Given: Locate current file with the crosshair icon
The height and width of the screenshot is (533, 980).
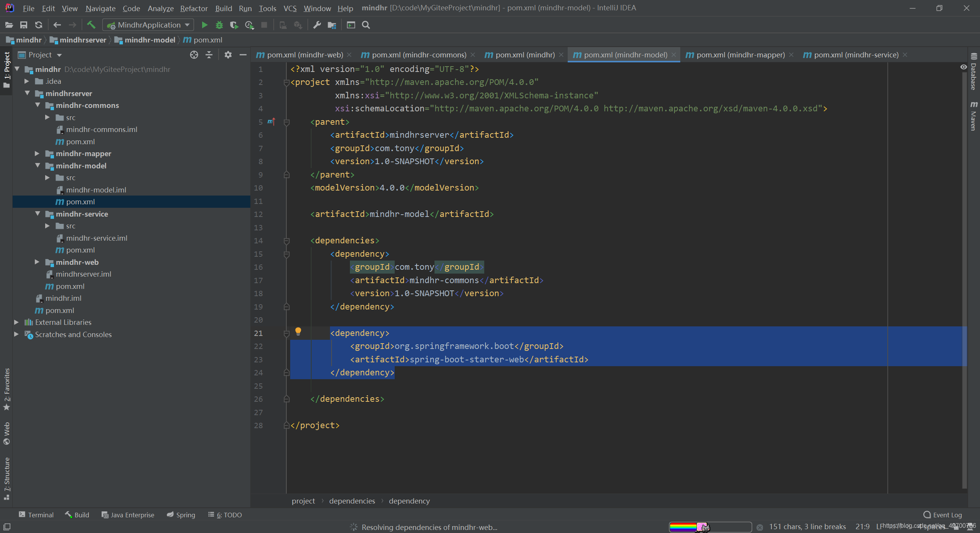Looking at the screenshot, I should tap(194, 55).
